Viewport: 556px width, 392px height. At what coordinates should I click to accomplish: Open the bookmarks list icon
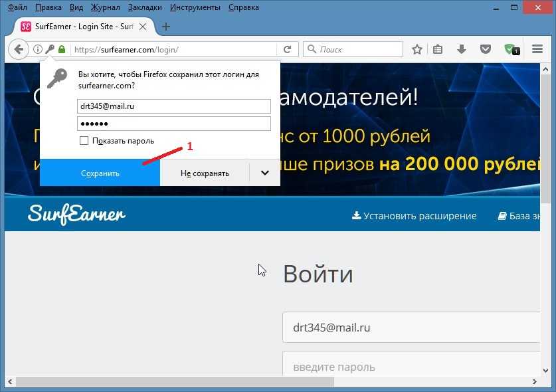point(438,49)
